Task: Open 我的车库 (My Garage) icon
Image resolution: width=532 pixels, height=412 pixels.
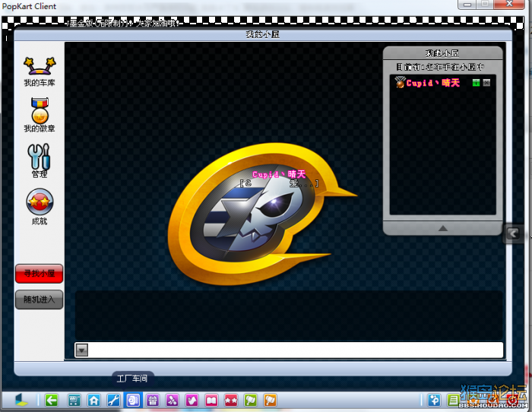Action: pyautogui.click(x=40, y=71)
